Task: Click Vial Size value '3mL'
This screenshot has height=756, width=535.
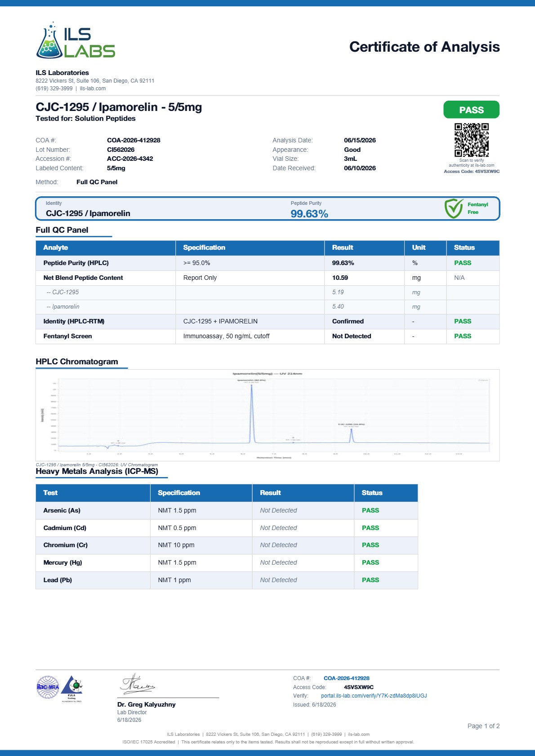Action: click(350, 159)
